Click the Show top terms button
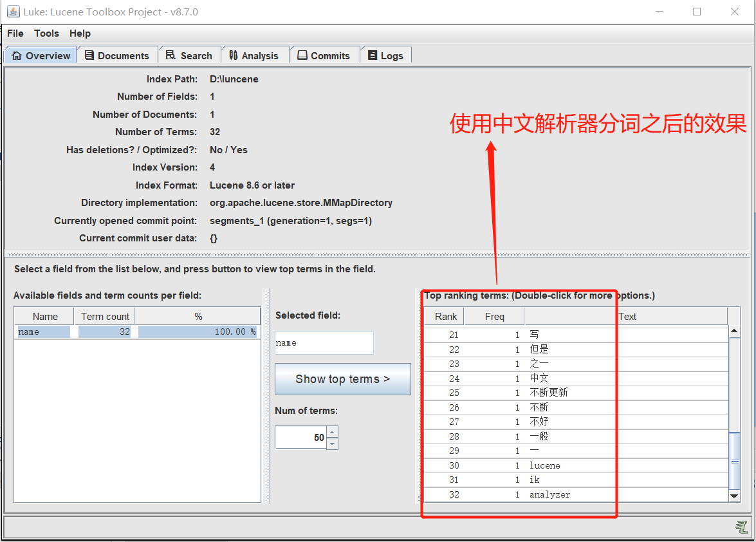Screen dimensions: 756x542 pyautogui.click(x=343, y=379)
